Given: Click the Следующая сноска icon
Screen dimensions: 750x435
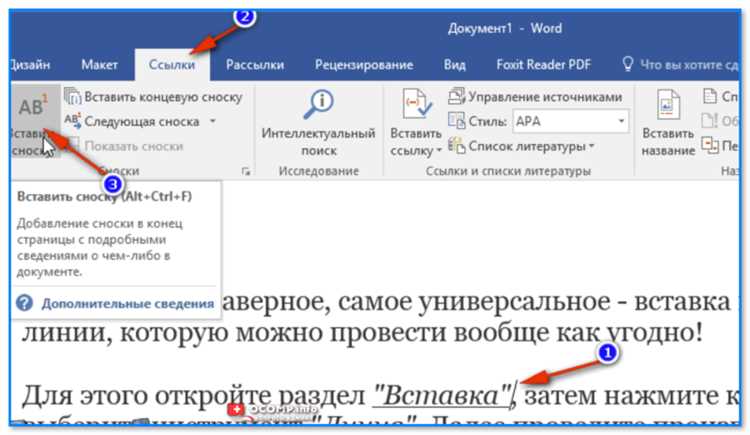Looking at the screenshot, I should pos(73,121).
